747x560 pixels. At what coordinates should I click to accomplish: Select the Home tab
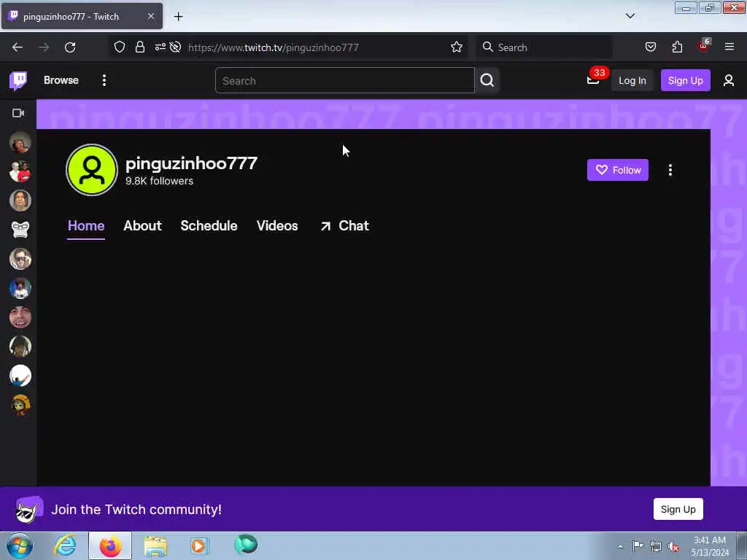pyautogui.click(x=86, y=226)
